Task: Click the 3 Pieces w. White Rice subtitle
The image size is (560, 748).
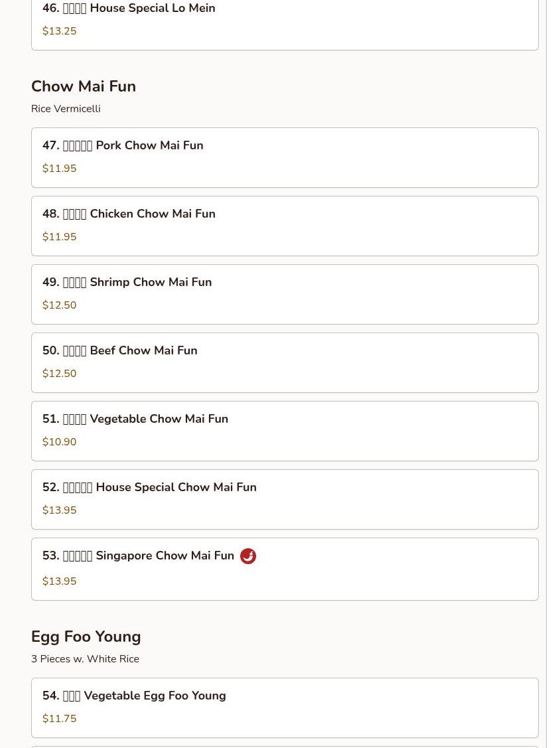Action: pos(86,659)
